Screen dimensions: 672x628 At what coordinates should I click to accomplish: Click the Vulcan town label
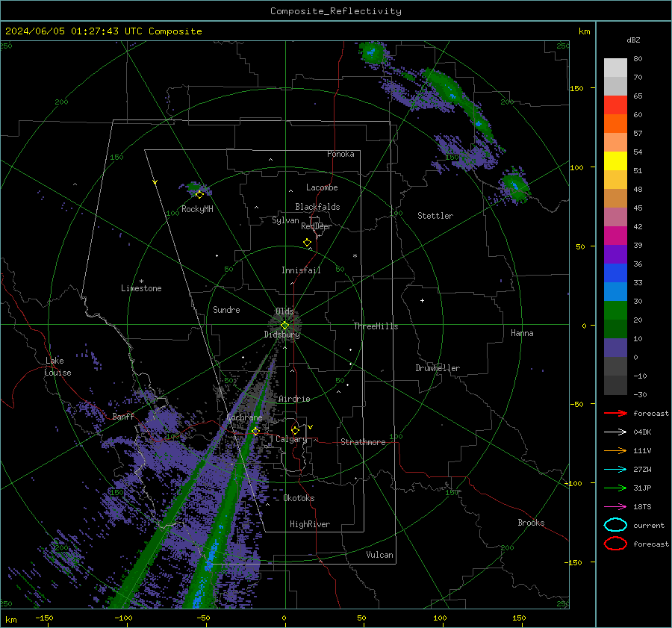[379, 555]
